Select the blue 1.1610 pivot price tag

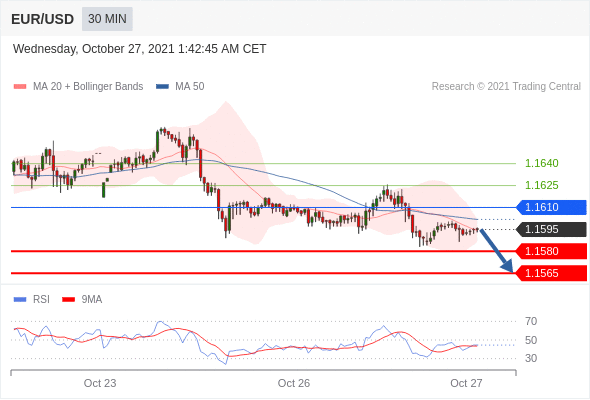(x=551, y=207)
